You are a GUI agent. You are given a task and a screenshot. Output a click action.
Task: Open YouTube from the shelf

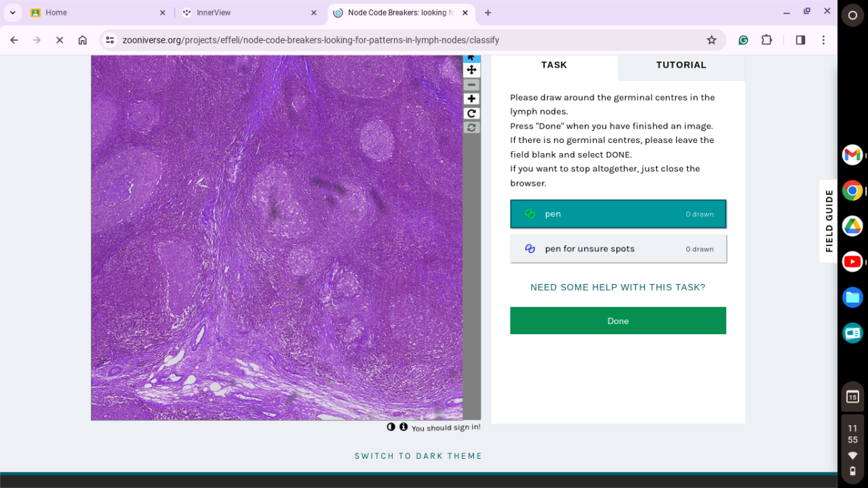pos(852,262)
